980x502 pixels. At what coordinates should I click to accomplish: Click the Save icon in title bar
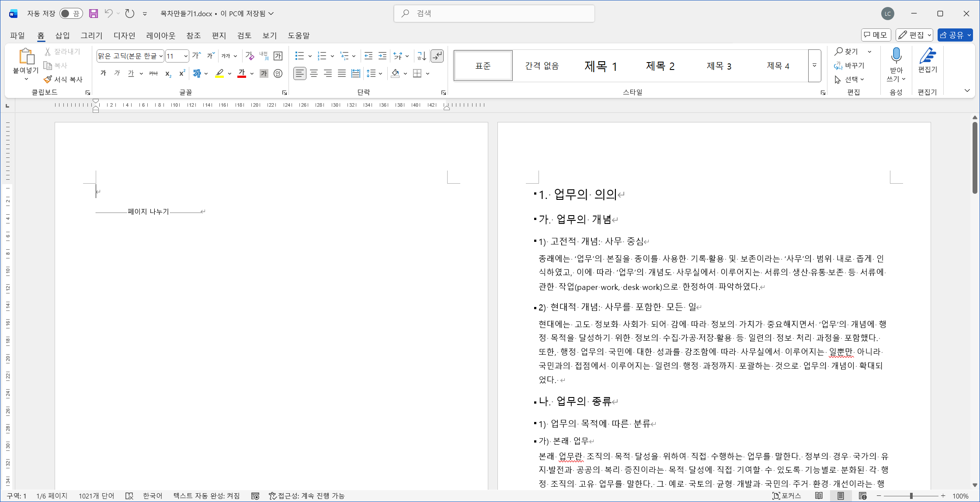(x=94, y=14)
